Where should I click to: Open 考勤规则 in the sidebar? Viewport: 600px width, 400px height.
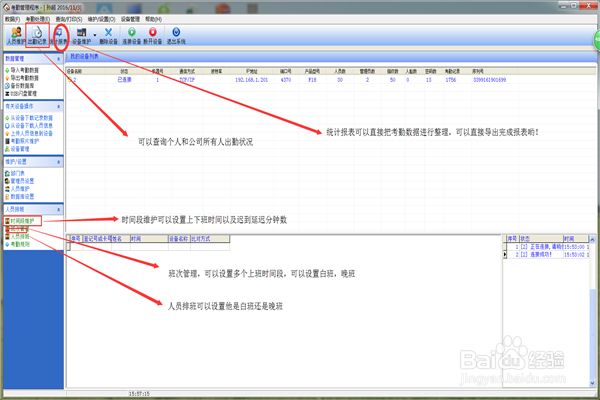17,244
